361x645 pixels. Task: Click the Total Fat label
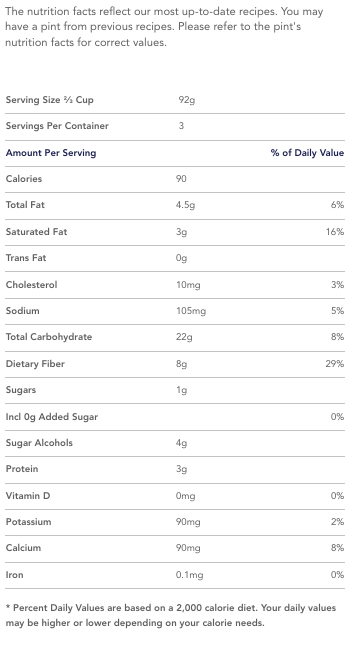tap(25, 205)
